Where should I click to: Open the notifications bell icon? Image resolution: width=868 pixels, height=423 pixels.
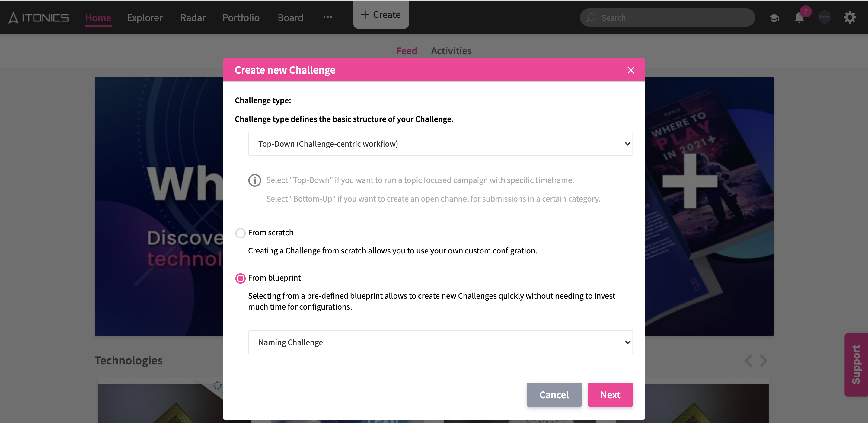(799, 17)
